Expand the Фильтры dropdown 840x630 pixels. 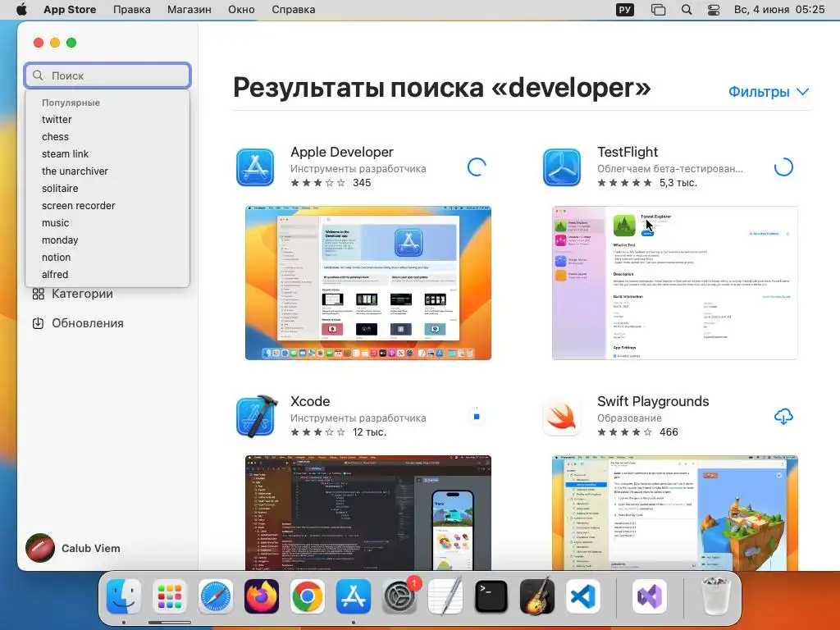[769, 92]
